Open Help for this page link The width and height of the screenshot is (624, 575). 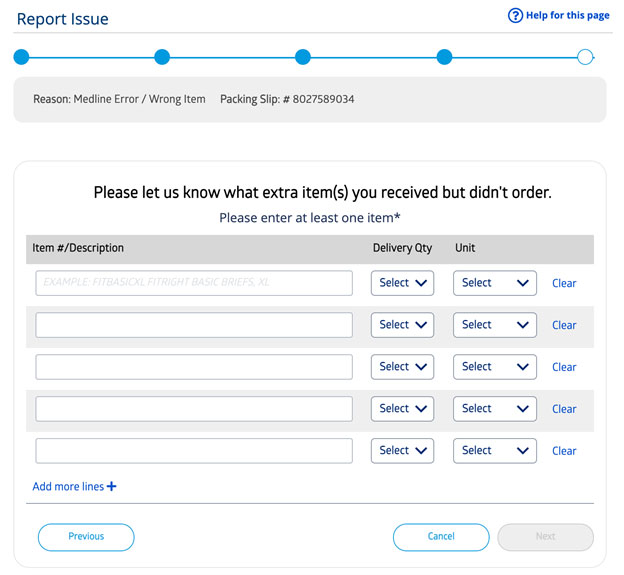(x=567, y=16)
